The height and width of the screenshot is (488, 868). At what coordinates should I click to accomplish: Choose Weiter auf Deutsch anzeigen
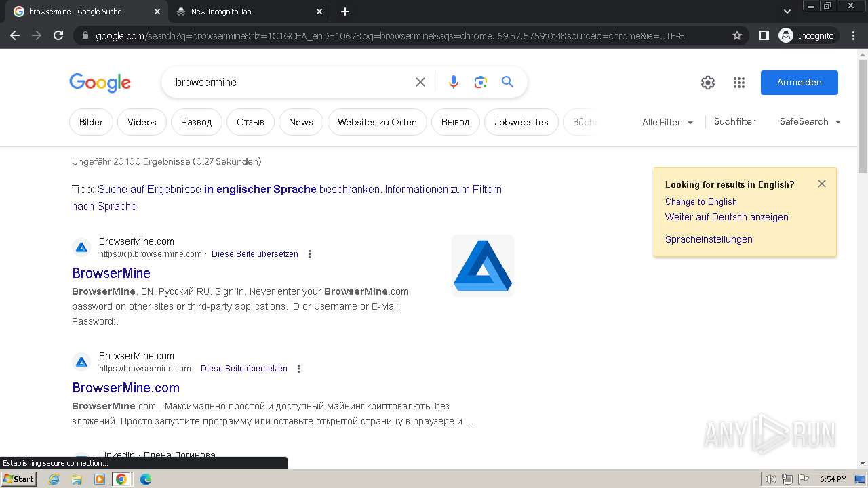pos(727,217)
